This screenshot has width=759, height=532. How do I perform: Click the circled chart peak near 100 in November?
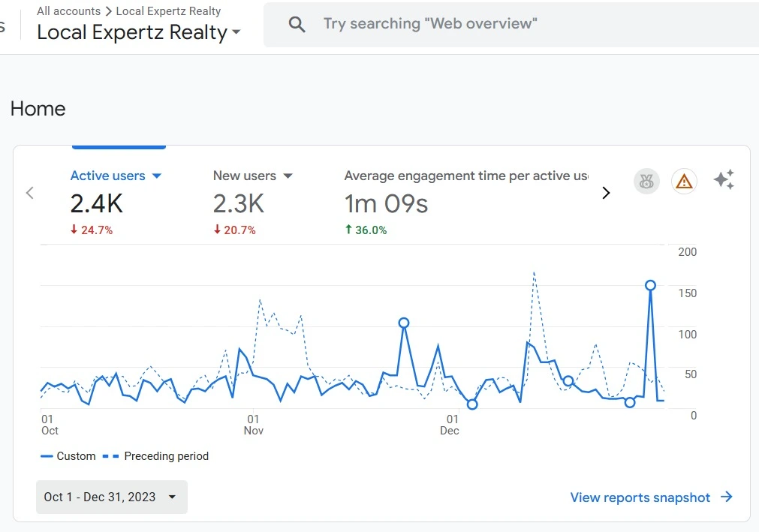coord(404,323)
